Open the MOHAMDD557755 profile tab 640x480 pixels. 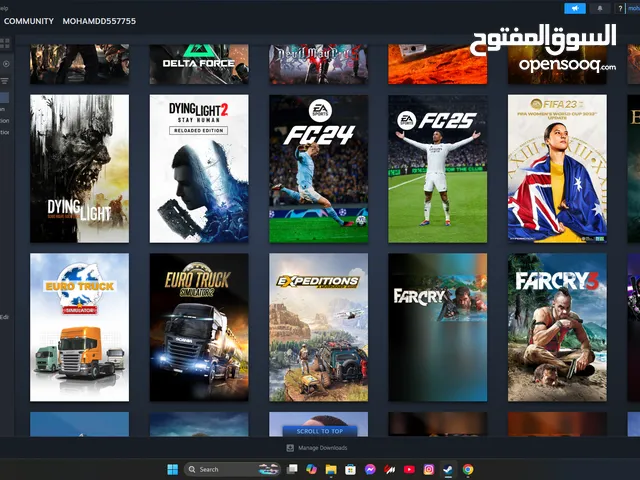pyautogui.click(x=99, y=21)
